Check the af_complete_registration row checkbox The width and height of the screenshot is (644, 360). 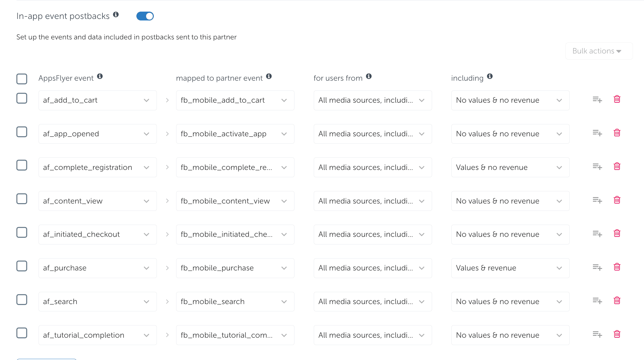[x=22, y=165]
